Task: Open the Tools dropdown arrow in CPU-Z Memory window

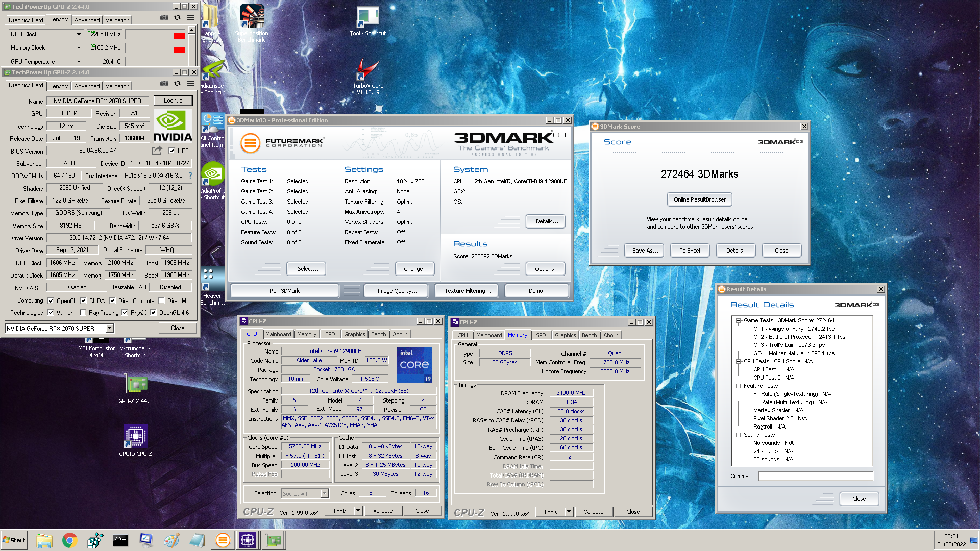Action: point(569,511)
